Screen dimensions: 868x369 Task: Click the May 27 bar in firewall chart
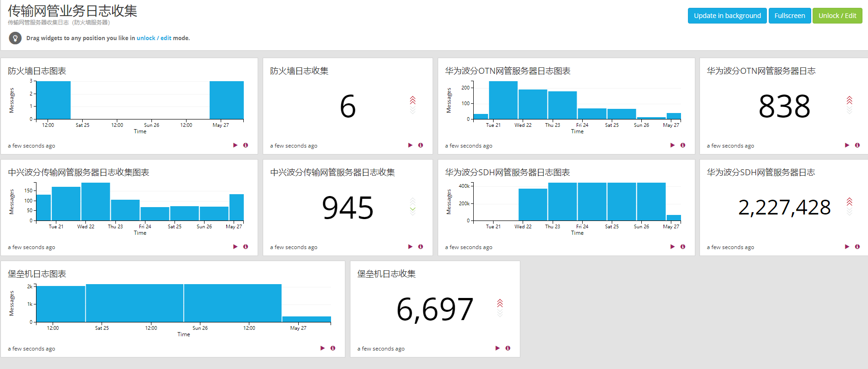coord(227,100)
